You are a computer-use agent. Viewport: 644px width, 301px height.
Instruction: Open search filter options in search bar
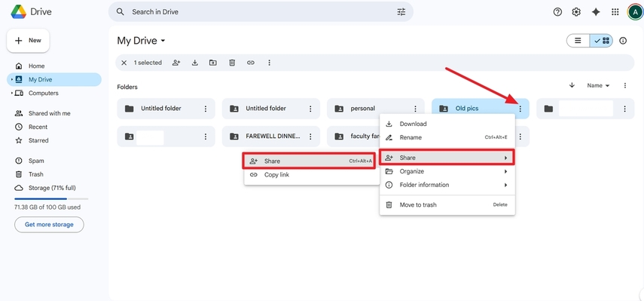(401, 12)
